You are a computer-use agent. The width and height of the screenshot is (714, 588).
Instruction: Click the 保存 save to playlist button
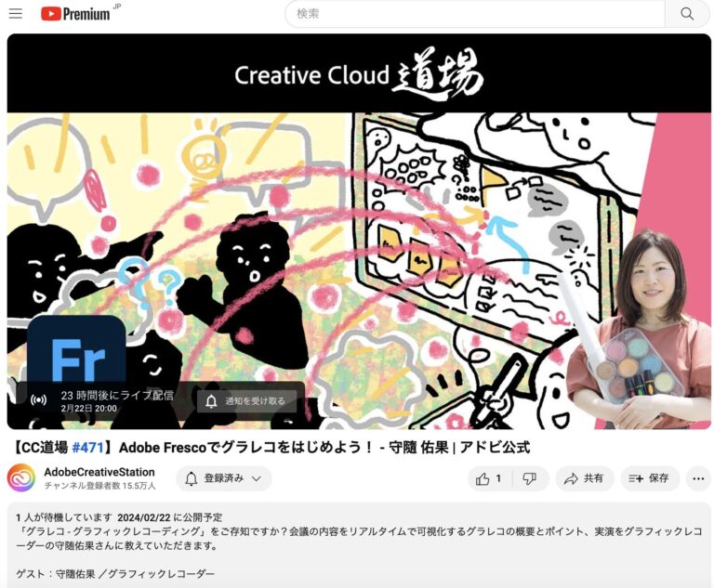click(649, 478)
